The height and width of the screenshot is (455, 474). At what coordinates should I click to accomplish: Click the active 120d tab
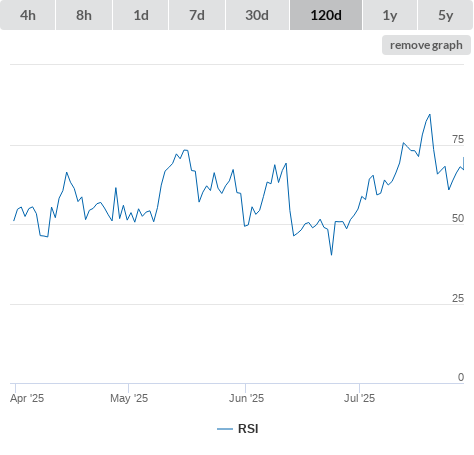[x=326, y=15]
